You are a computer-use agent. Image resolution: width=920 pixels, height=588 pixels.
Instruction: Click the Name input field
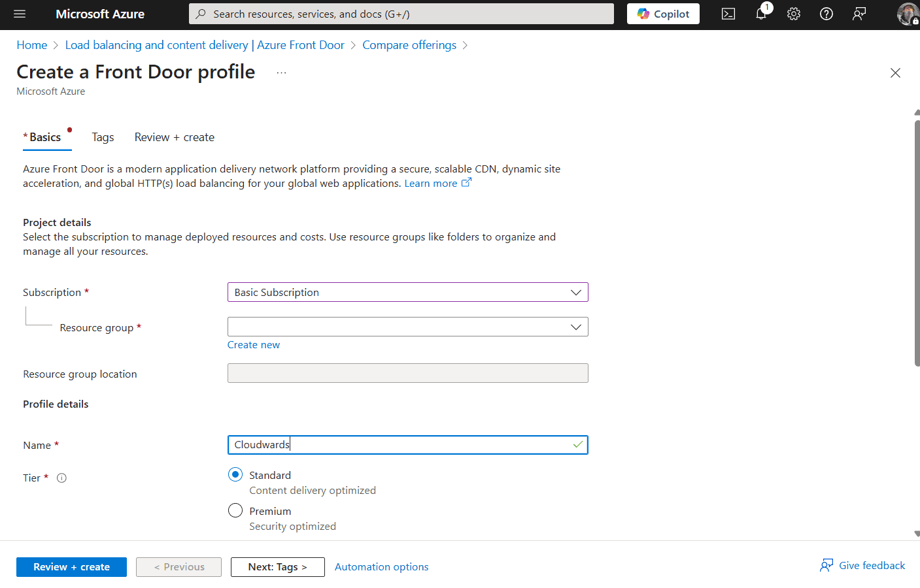click(x=408, y=445)
